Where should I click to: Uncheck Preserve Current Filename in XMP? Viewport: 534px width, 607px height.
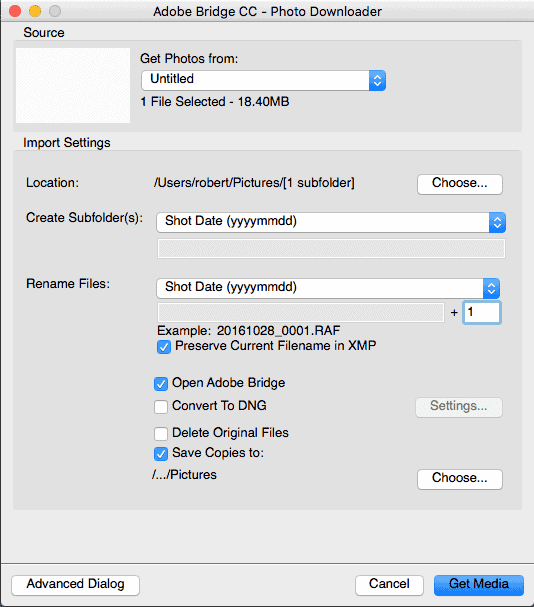point(164,346)
